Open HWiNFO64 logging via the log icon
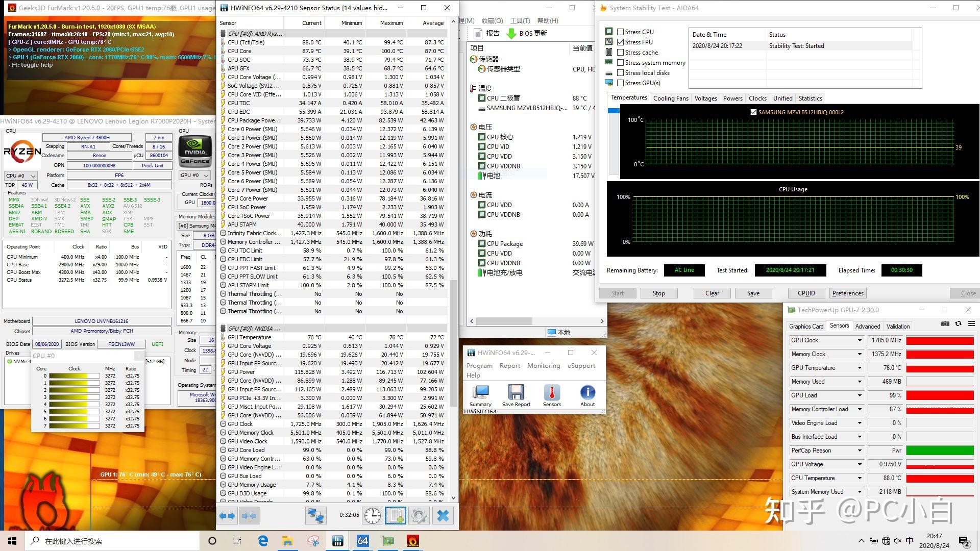This screenshot has width=980, height=551. [x=395, y=516]
